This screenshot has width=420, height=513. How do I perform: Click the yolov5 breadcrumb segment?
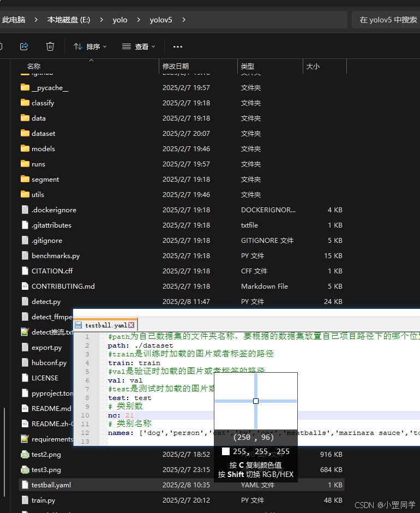pos(160,20)
